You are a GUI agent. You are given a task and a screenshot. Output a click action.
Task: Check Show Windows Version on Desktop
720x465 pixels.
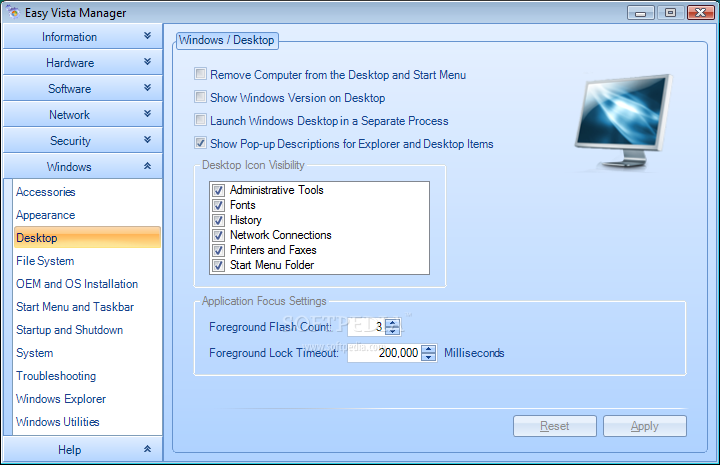click(x=200, y=97)
